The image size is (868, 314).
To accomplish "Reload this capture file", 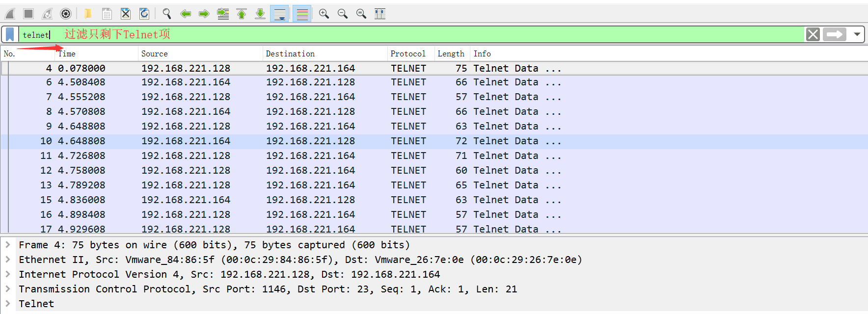I will point(144,14).
